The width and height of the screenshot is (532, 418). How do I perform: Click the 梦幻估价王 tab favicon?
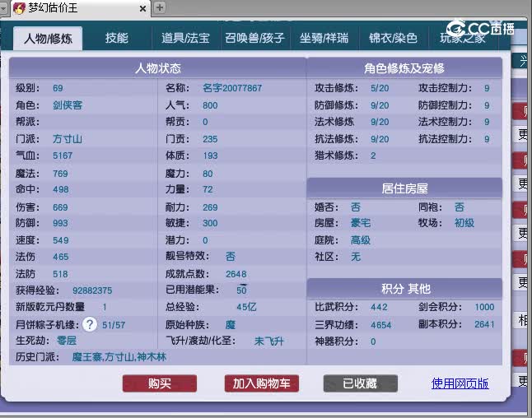coord(19,7)
